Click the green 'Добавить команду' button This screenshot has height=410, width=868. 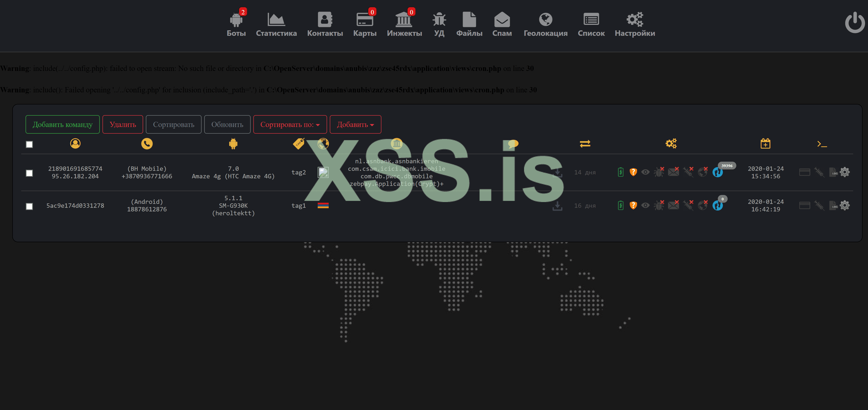pyautogui.click(x=62, y=125)
